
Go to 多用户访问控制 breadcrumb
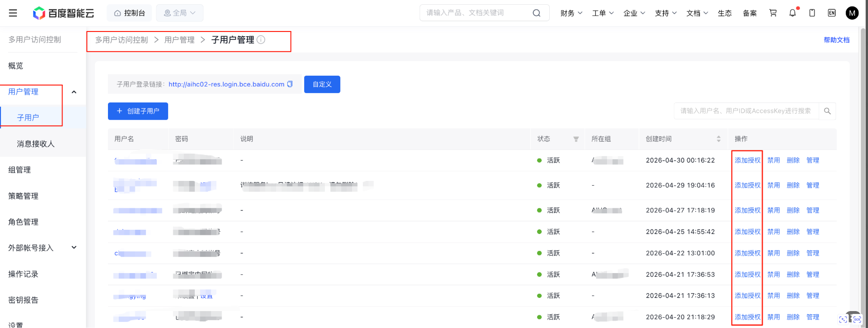point(122,40)
